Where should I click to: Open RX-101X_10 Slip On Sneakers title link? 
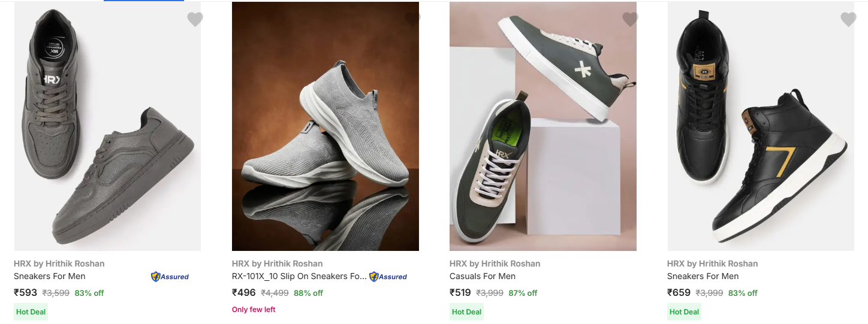click(x=299, y=276)
